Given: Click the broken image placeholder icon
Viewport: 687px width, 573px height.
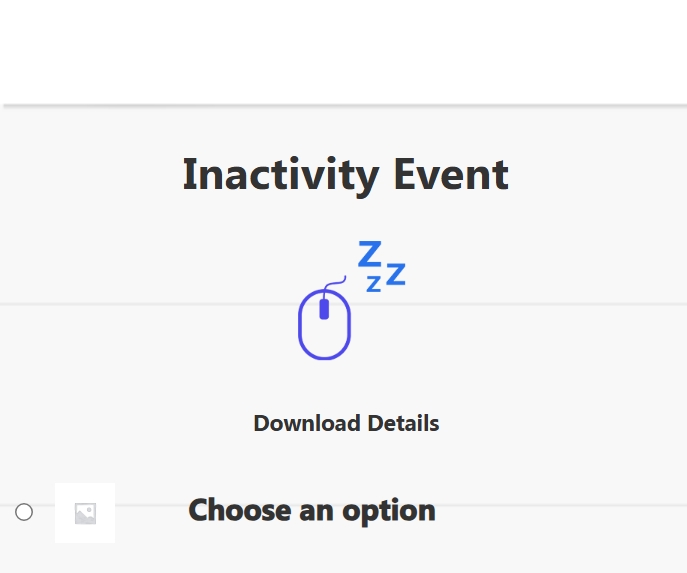Looking at the screenshot, I should click(x=85, y=513).
